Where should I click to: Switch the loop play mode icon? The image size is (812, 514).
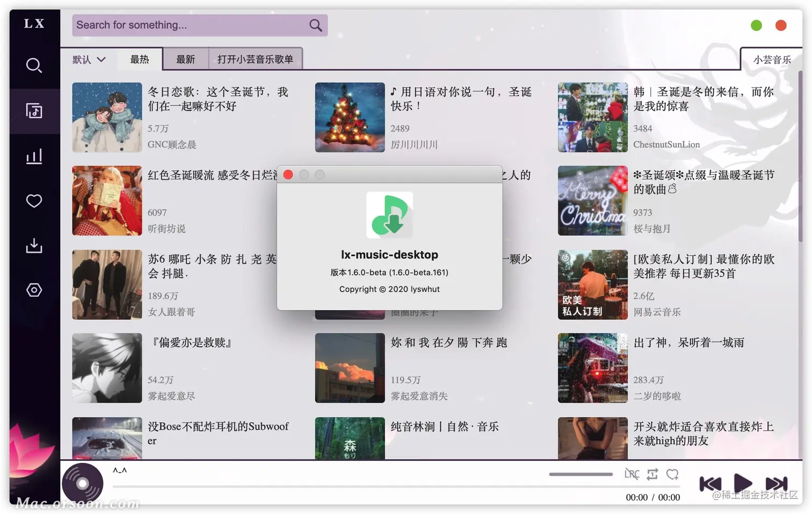tap(652, 474)
